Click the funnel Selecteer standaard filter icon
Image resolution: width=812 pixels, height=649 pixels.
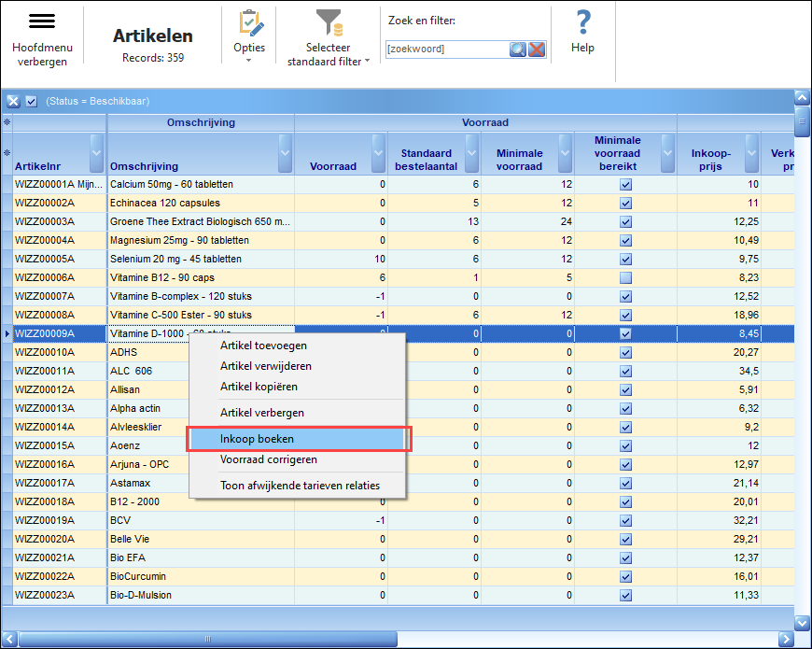(x=329, y=23)
